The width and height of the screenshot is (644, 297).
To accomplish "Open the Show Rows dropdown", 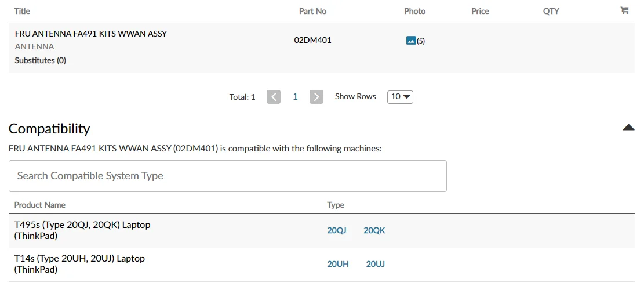I will coord(400,97).
